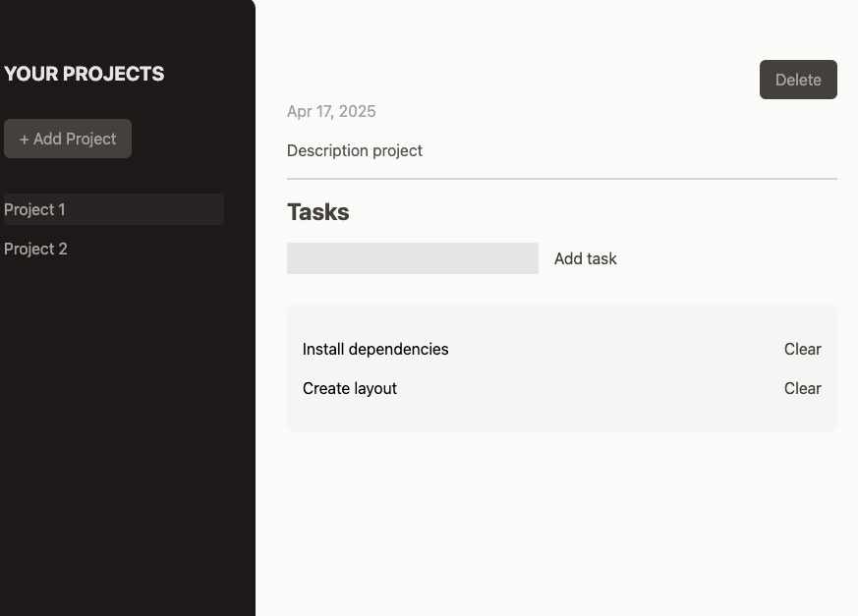Clear the Create layout task
858x616 pixels.
click(802, 388)
